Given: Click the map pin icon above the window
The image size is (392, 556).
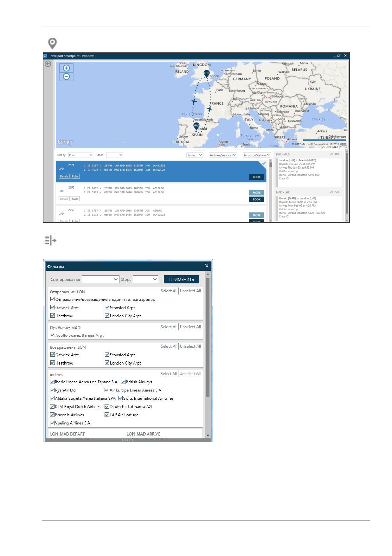Looking at the screenshot, I should point(52,43).
